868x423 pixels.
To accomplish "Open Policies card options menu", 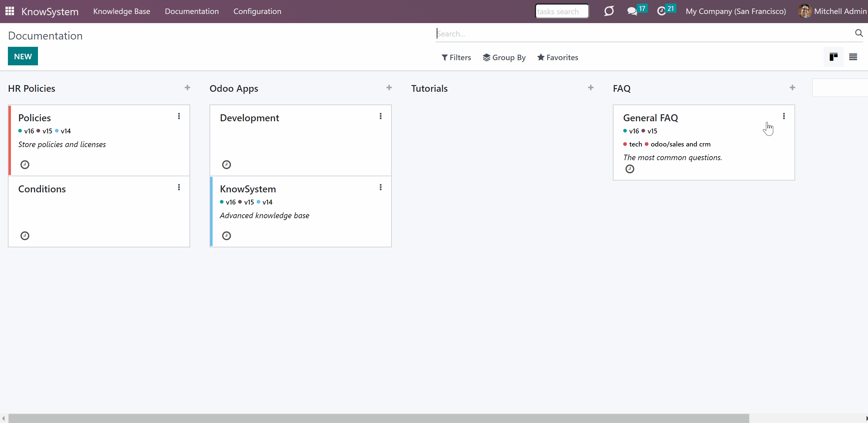I will (x=179, y=116).
